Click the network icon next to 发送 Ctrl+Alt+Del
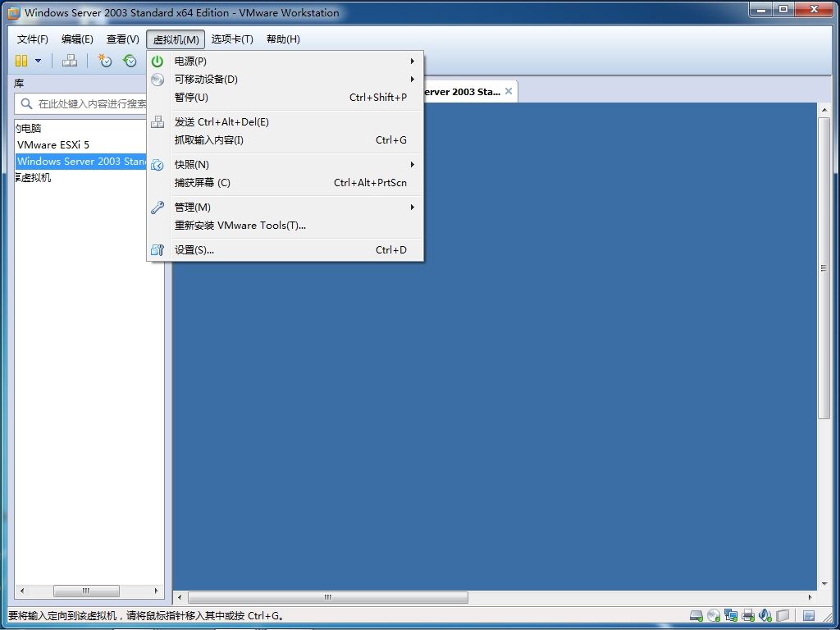 pyautogui.click(x=157, y=122)
